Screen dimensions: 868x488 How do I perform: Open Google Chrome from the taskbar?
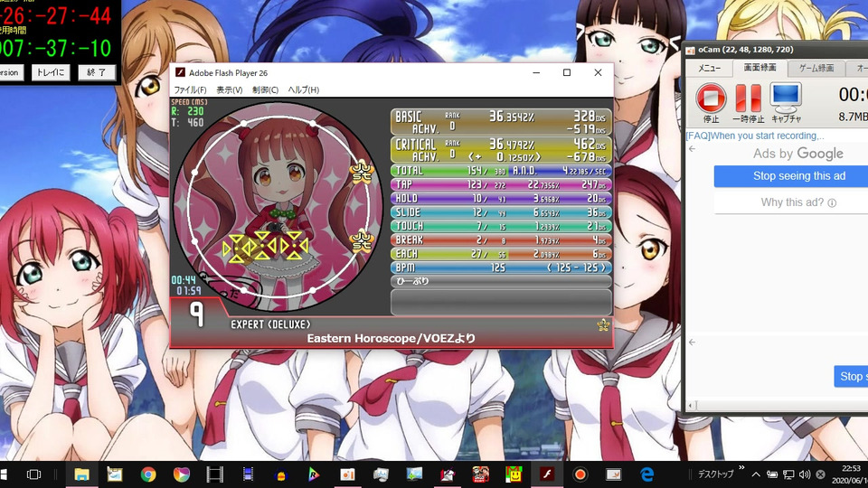tap(147, 474)
